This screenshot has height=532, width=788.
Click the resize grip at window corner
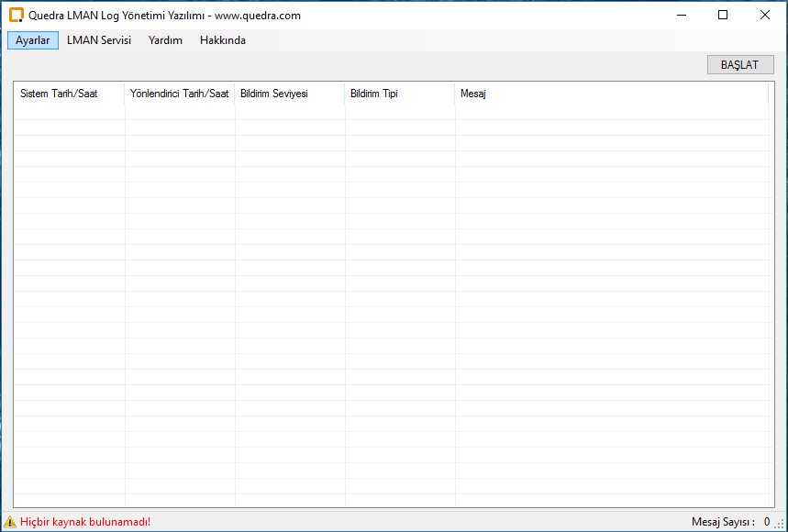point(780,524)
